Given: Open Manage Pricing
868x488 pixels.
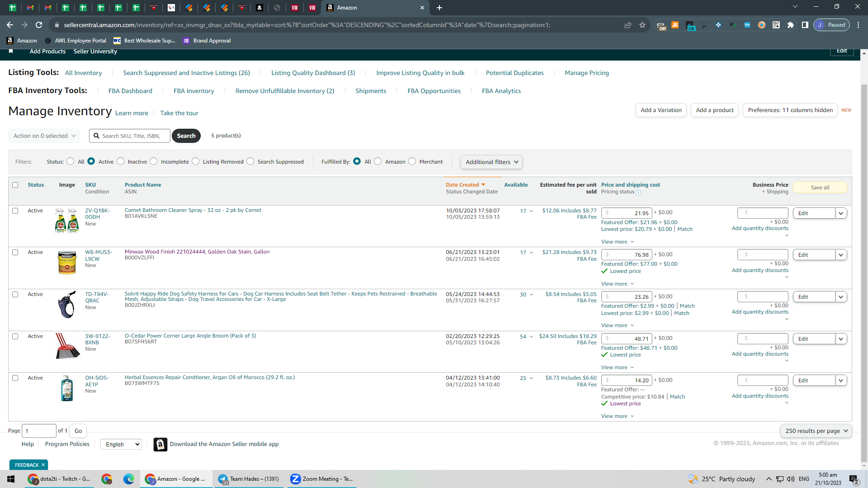Looking at the screenshot, I should (587, 73).
